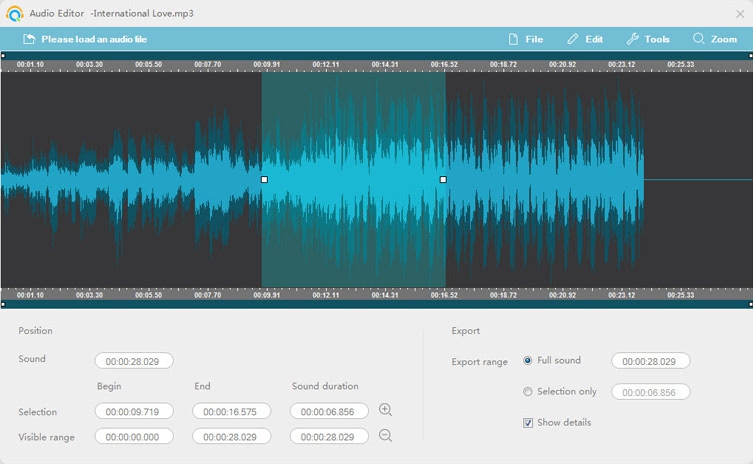
Task: Click the zoom in magnifier icon
Action: click(385, 410)
